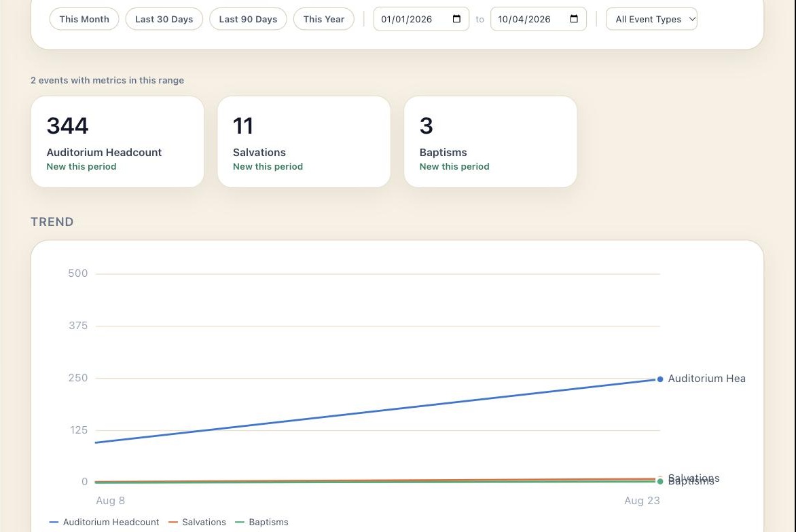This screenshot has height=532, width=796.
Task: Apply the This Year range filter
Action: coord(324,19)
